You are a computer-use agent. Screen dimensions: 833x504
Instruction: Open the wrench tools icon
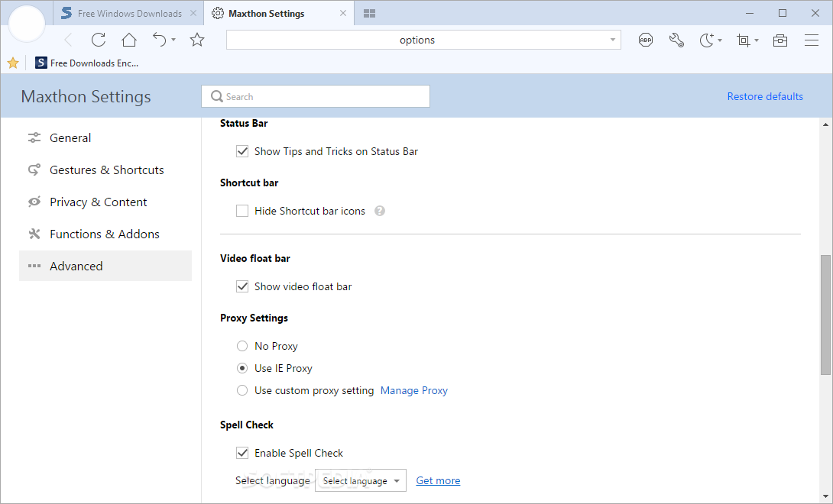point(676,40)
